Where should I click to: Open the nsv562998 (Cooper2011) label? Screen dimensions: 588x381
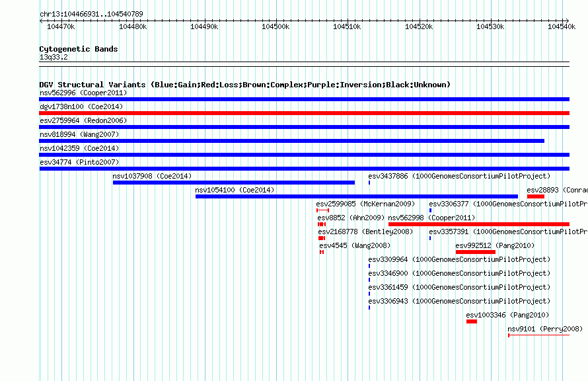point(431,218)
